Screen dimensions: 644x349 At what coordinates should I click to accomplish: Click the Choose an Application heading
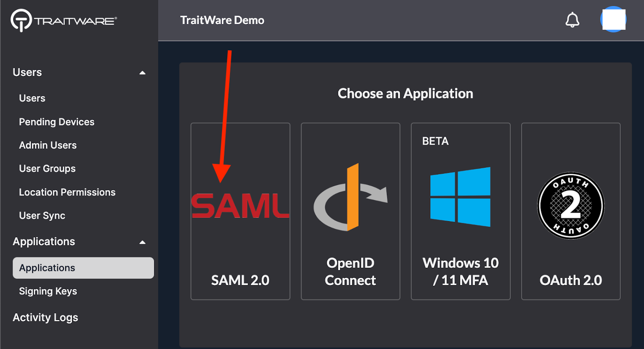point(405,94)
